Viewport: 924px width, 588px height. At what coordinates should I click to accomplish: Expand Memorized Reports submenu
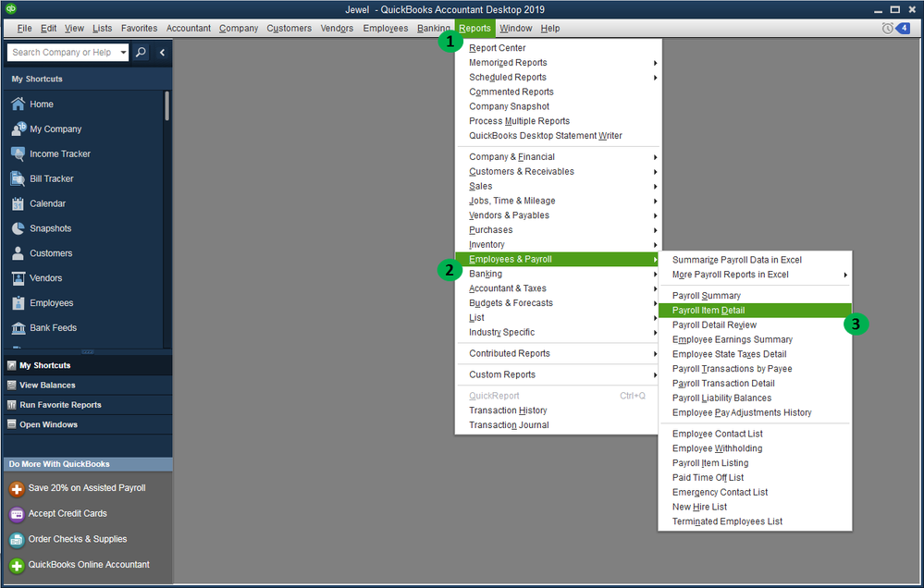coord(655,63)
